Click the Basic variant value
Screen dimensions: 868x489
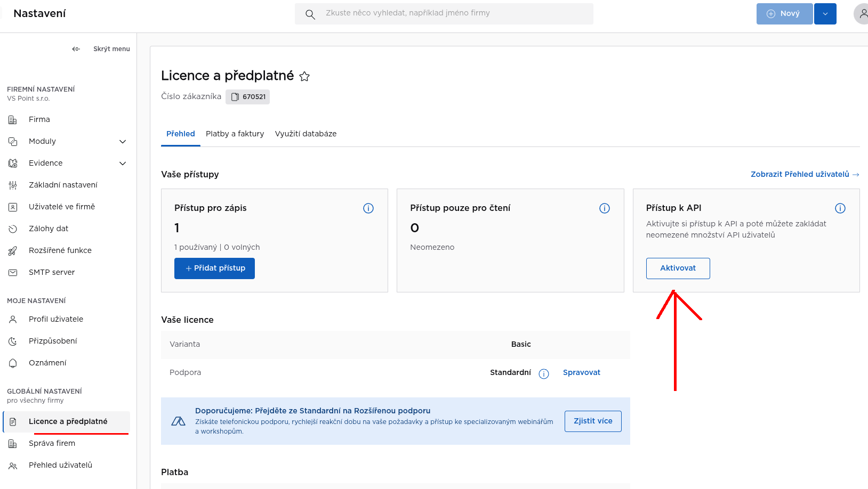pyautogui.click(x=521, y=345)
